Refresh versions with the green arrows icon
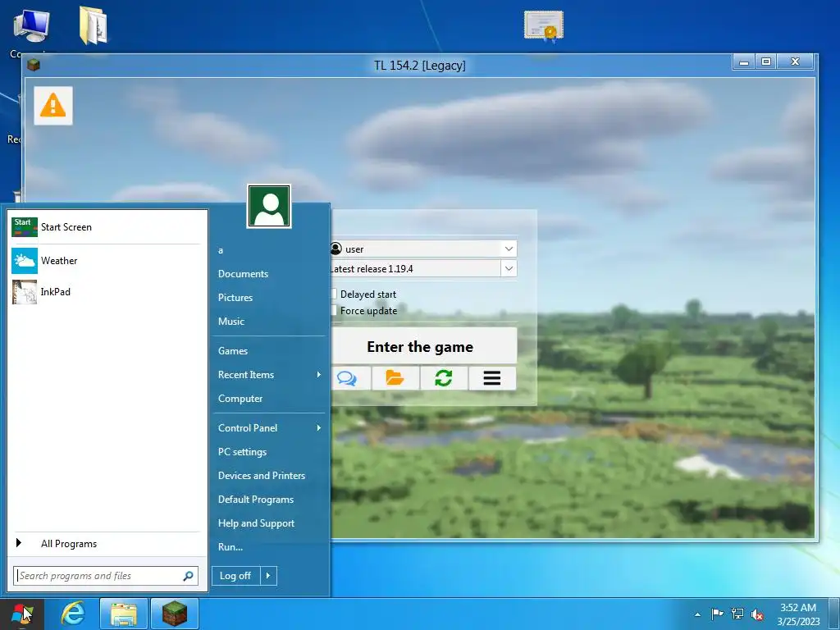 [444, 378]
